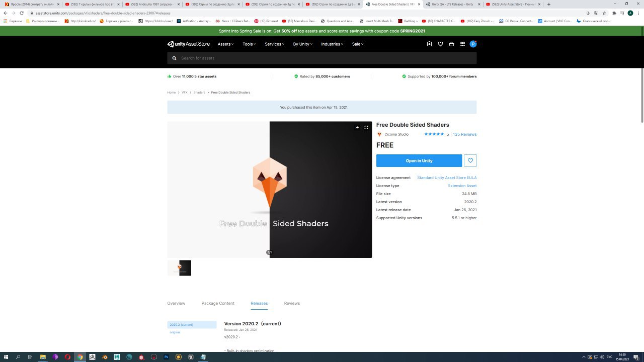644x362 pixels.
Task: Go to Home breadcrumb
Action: [x=172, y=93]
